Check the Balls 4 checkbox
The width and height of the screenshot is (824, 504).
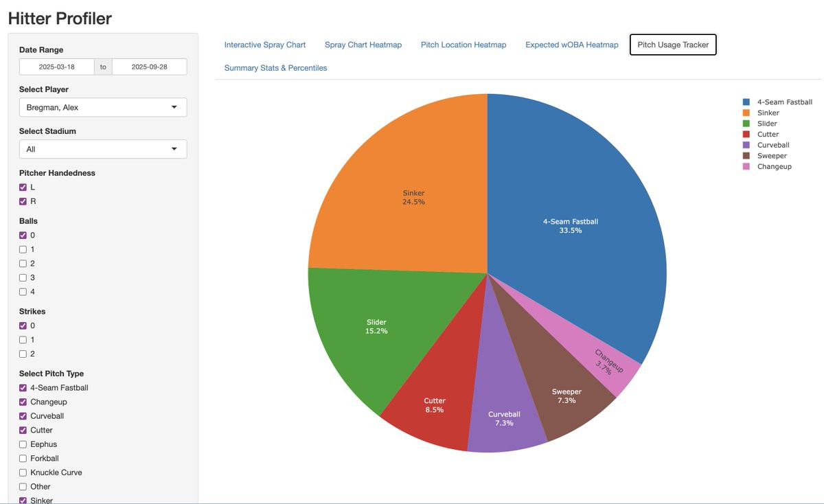(x=23, y=292)
